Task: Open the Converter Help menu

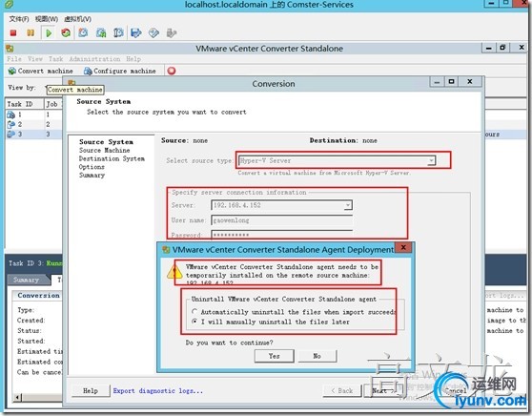Action: (x=133, y=59)
